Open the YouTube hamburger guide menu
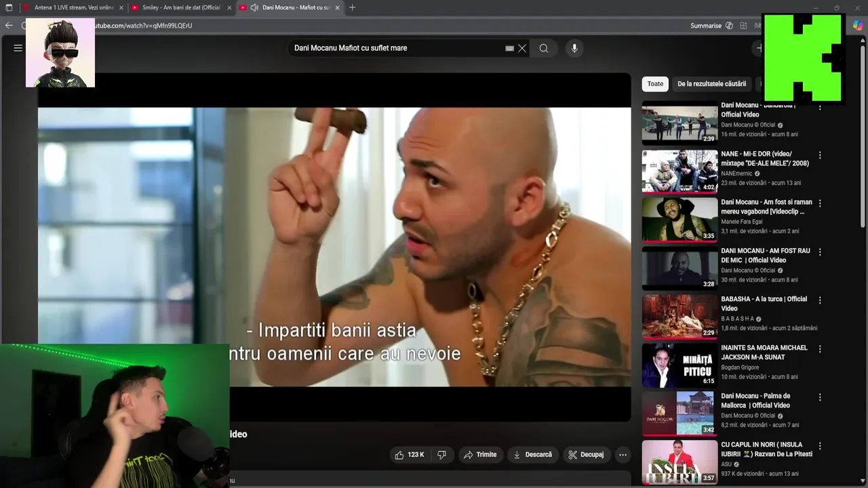 coord(18,48)
